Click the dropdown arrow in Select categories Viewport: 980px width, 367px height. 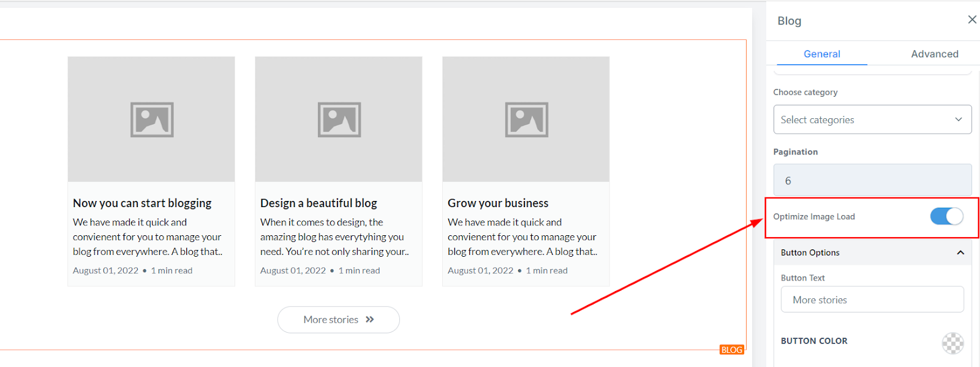point(959,119)
